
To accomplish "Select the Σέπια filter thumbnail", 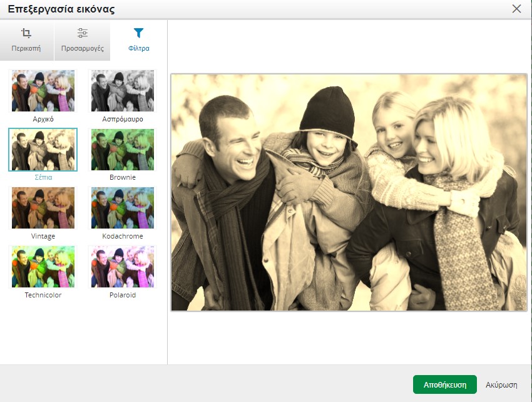I will 43,150.
